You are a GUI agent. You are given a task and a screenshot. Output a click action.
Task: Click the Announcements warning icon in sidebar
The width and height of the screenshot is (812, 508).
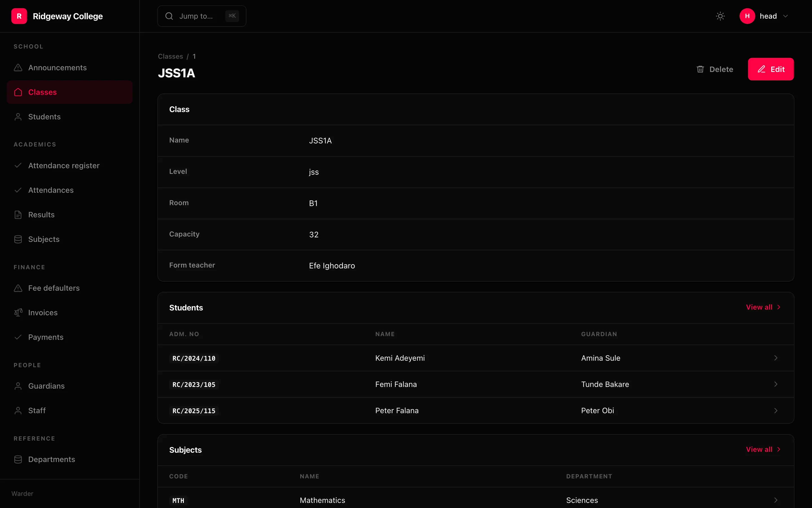click(18, 68)
